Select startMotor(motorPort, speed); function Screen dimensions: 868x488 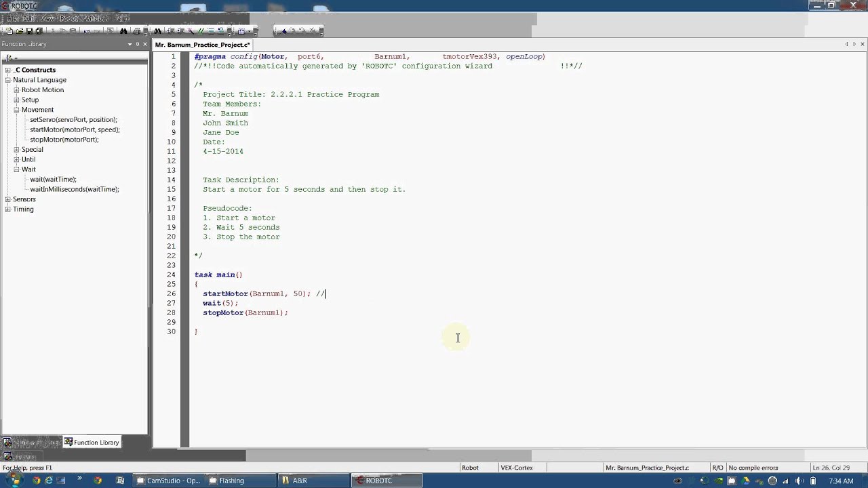tap(75, 129)
